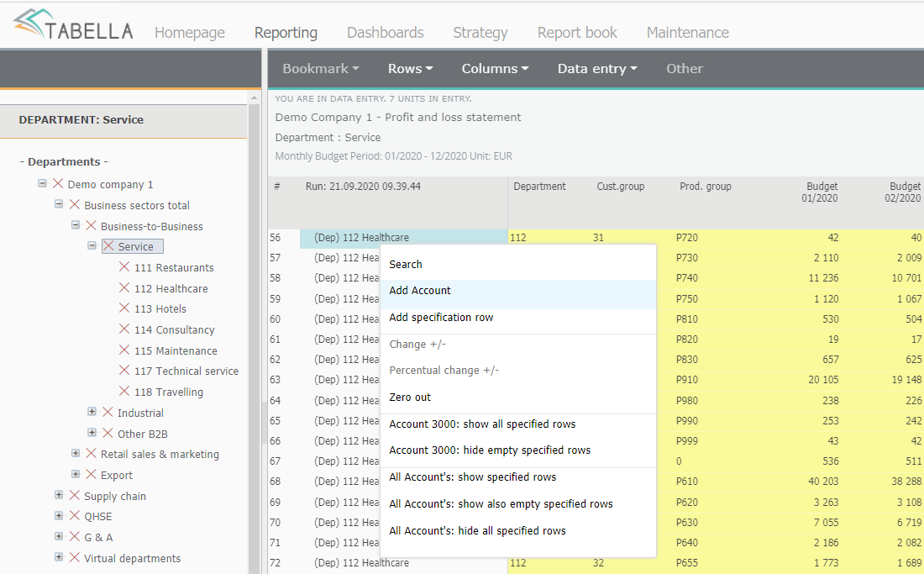Open the Report book tab
The image size is (924, 574).
[x=578, y=33]
